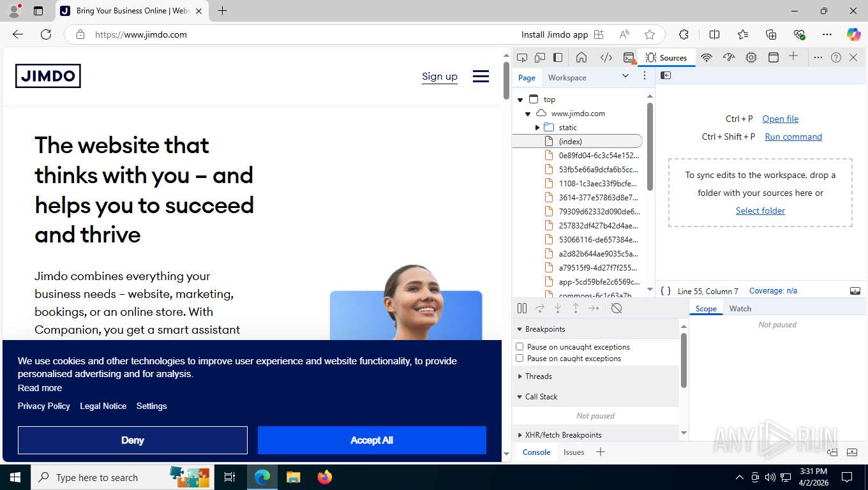The image size is (868, 490).
Task: Collapse the www.jimdo.com tree node
Action: click(x=528, y=114)
